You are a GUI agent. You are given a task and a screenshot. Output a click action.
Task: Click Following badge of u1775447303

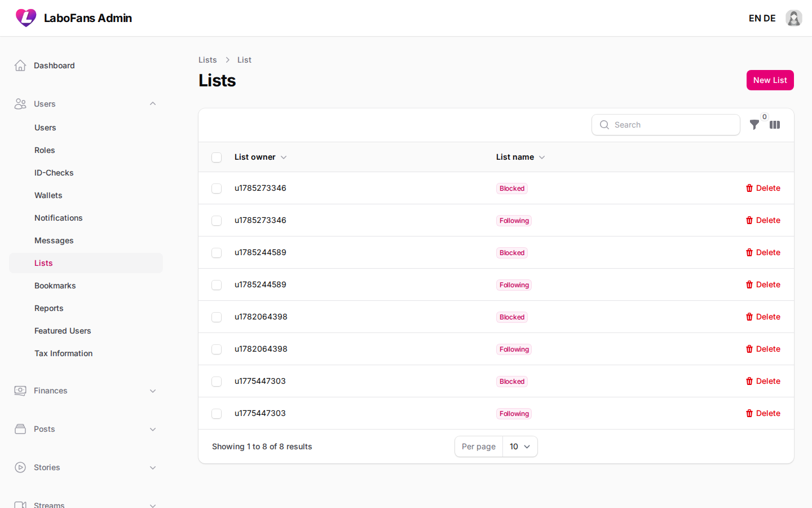(x=514, y=414)
